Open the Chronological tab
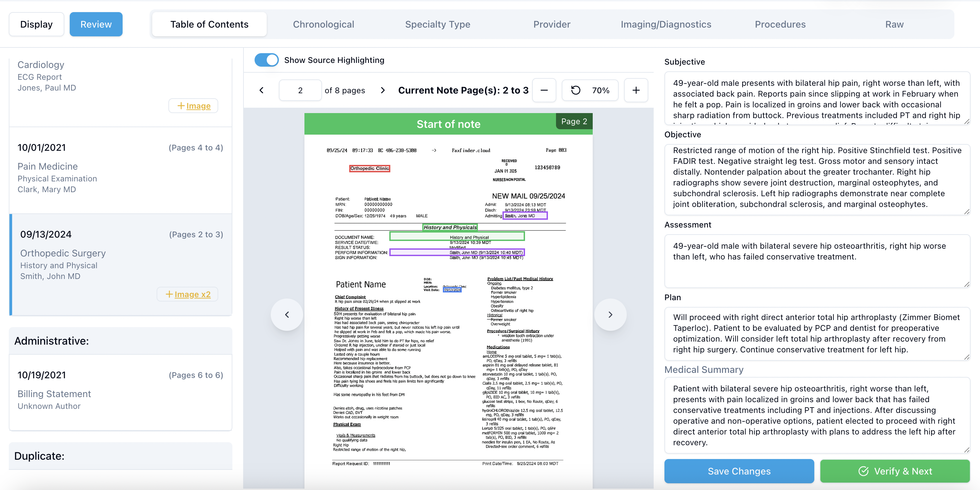 [x=323, y=24]
